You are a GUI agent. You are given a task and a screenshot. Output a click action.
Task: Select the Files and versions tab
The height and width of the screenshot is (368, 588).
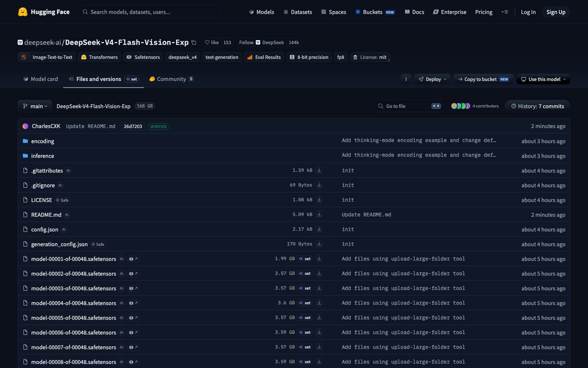tap(104, 79)
